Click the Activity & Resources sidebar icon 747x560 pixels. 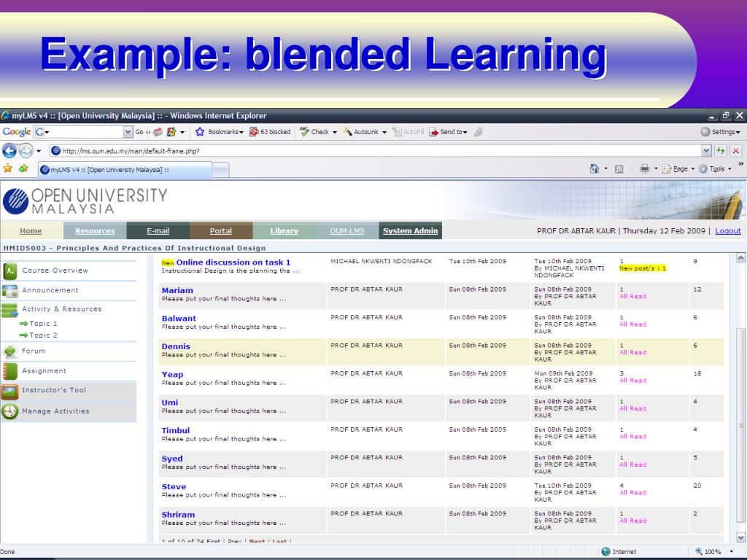click(x=9, y=310)
